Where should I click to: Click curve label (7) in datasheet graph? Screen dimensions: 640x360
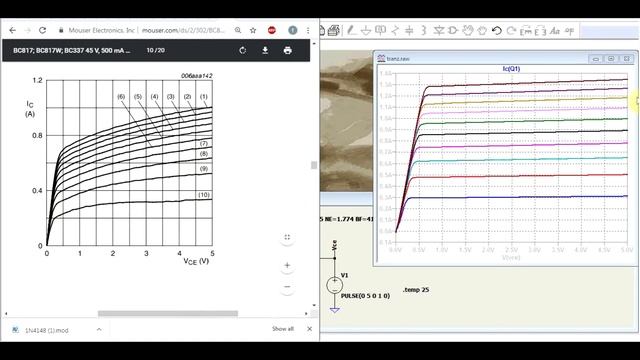click(x=204, y=143)
